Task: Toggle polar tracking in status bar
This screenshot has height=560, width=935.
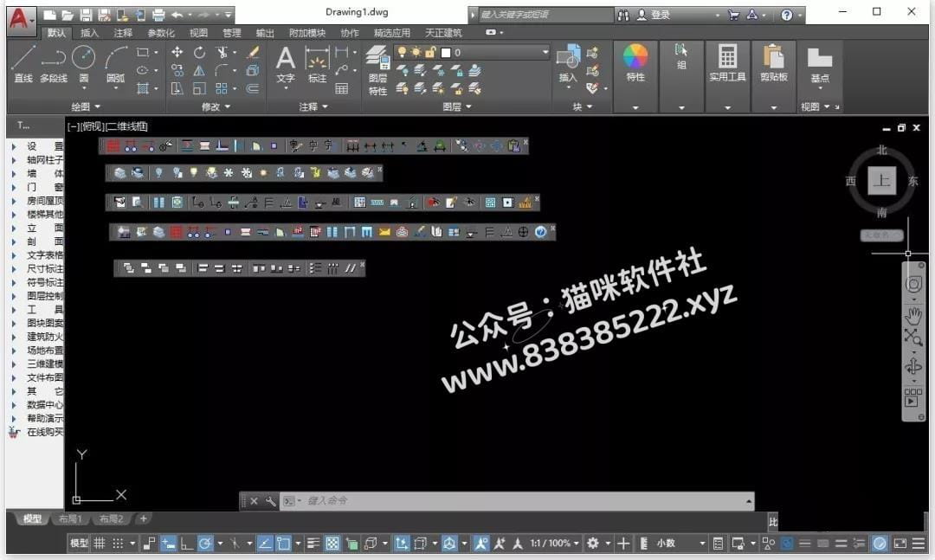Action: click(x=205, y=544)
